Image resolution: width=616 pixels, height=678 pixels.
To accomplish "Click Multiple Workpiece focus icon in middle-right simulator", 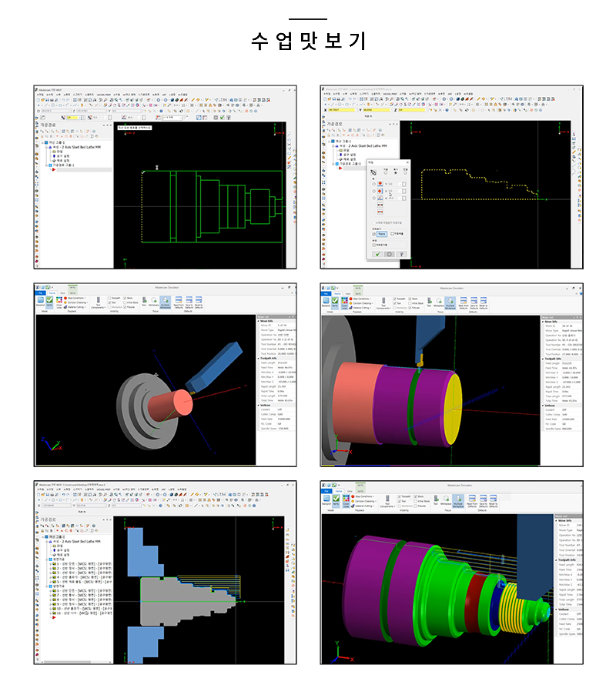I will (x=450, y=305).
